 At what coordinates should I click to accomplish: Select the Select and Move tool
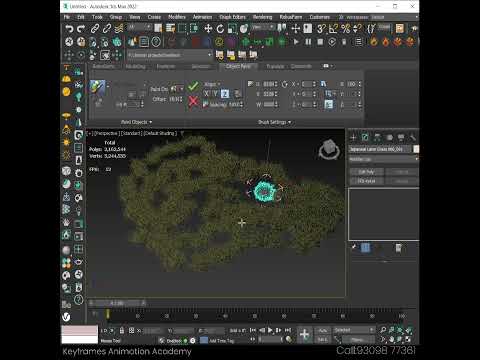coord(208,29)
